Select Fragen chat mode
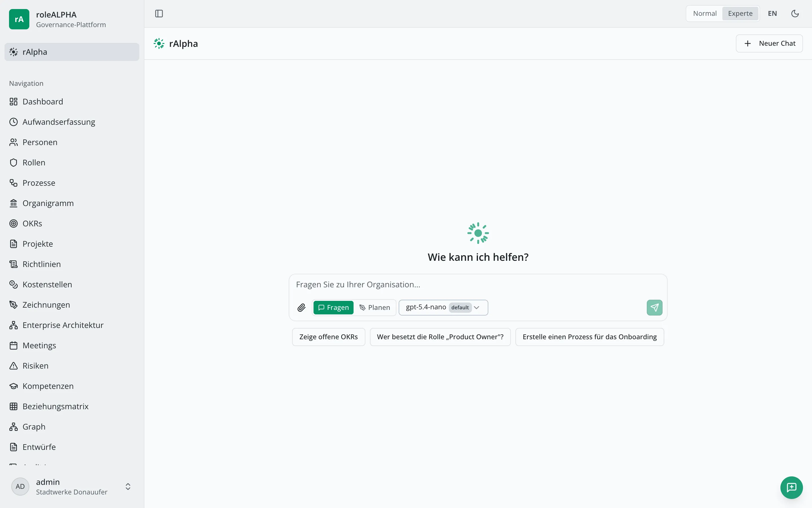 tap(333, 307)
